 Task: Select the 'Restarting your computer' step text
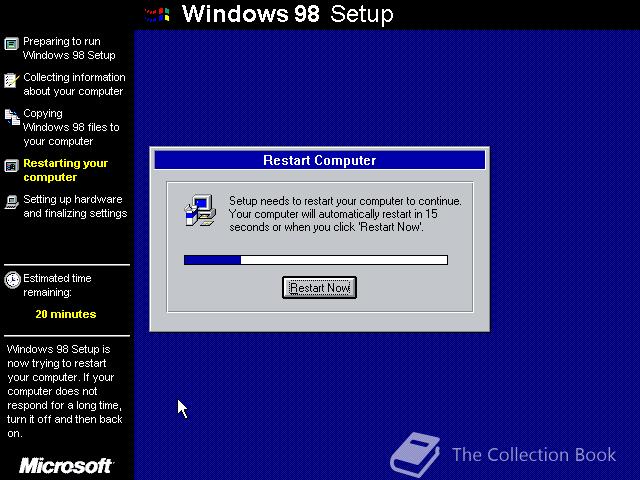point(65,170)
